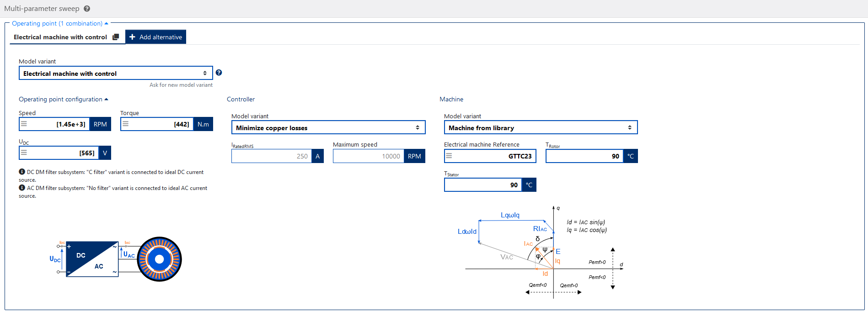Click the Add alternative button
The width and height of the screenshot is (868, 311).
pos(156,37)
